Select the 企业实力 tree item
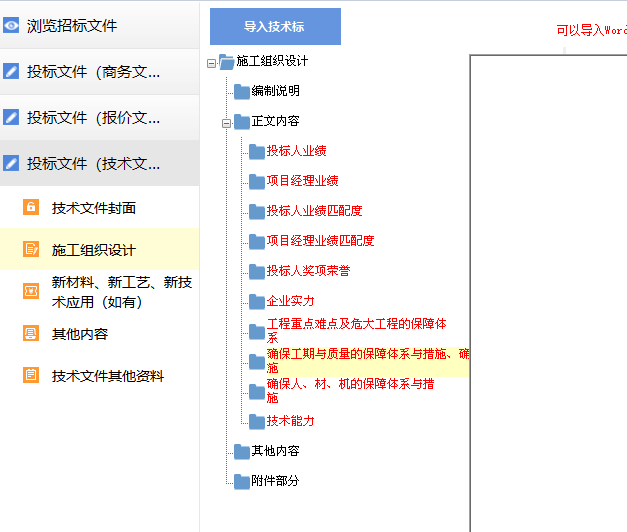Screen dimensions: 627x532 click(290, 301)
